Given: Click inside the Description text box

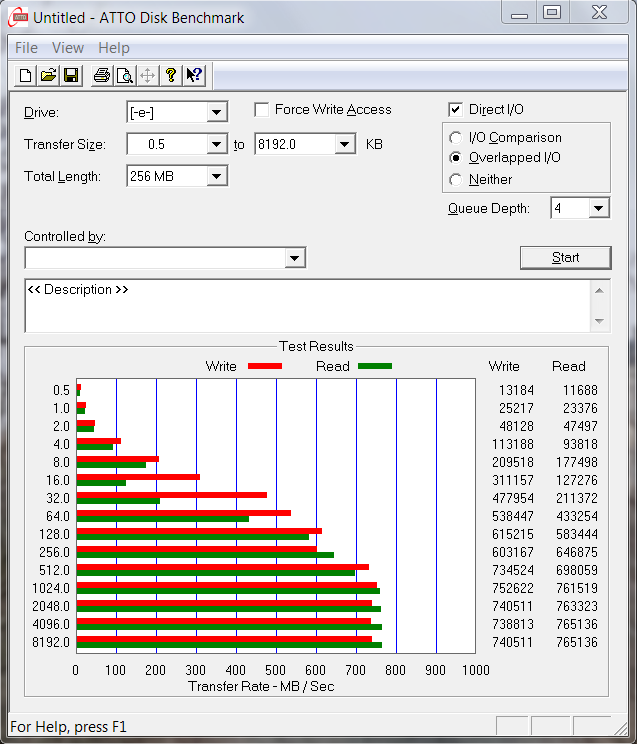Looking at the screenshot, I should 300,305.
